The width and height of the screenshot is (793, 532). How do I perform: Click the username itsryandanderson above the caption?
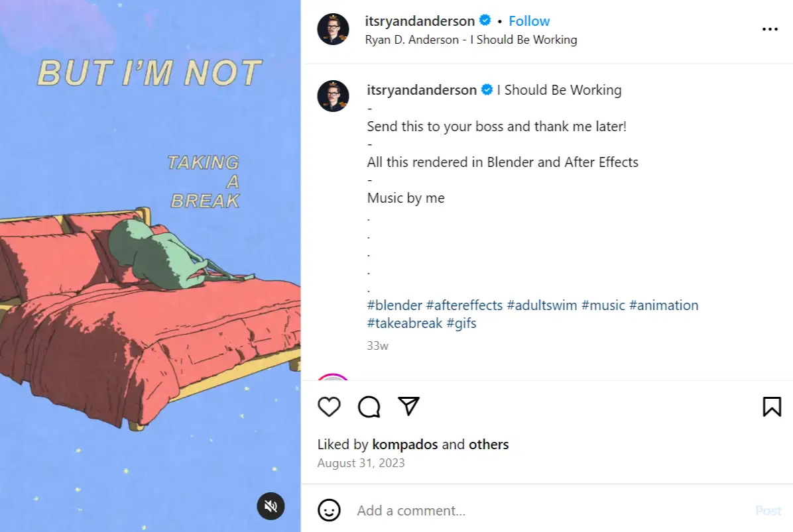(x=422, y=89)
